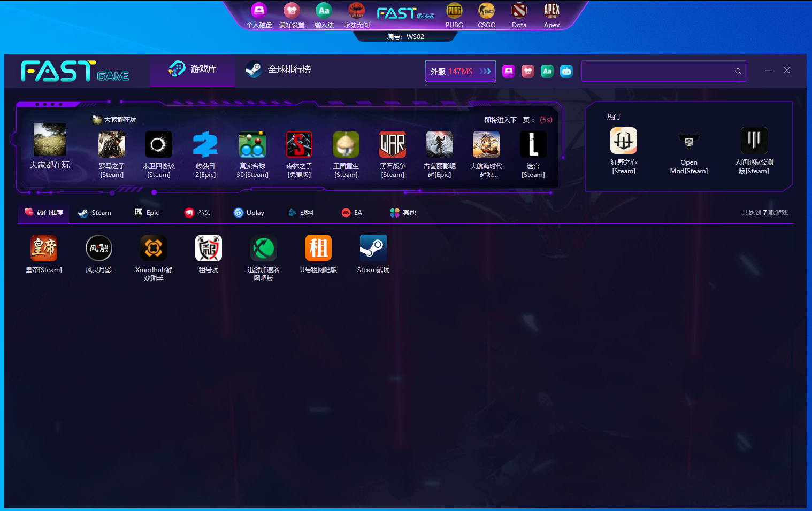Click the FAST GAME logo in header
The image size is (812, 511).
[75, 71]
